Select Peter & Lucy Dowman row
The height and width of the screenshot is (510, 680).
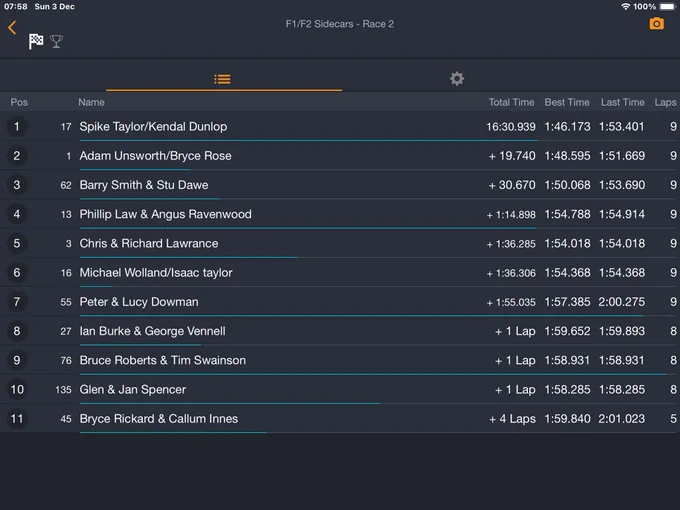[340, 302]
